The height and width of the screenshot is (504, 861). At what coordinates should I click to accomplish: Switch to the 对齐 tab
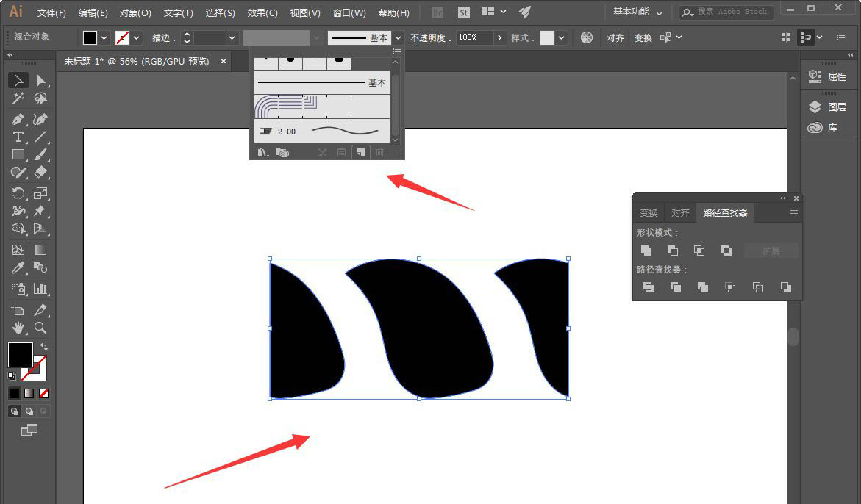tap(680, 213)
